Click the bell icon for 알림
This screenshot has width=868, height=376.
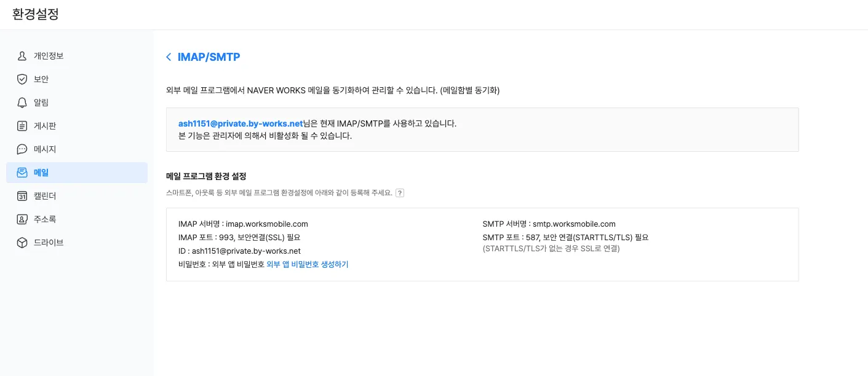22,103
